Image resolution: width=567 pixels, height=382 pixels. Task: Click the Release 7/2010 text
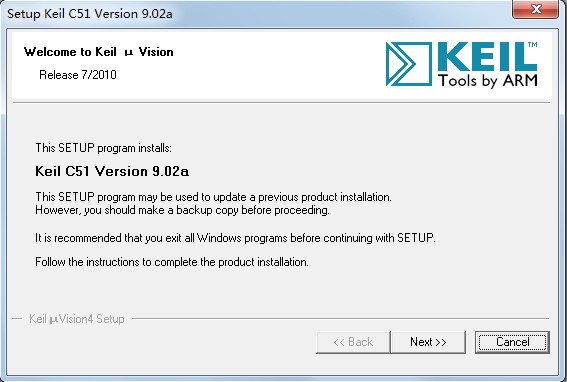pyautogui.click(x=78, y=75)
